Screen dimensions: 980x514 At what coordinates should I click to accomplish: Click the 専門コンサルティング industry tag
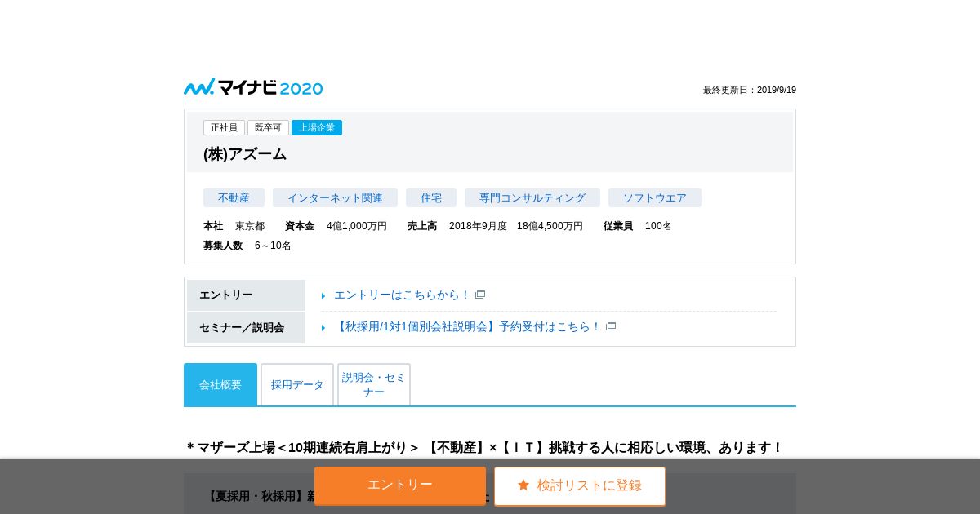point(532,197)
